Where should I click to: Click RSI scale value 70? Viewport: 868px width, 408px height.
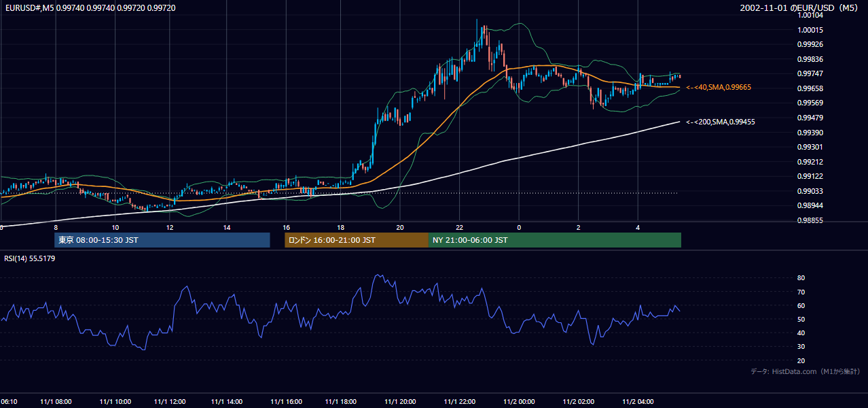801,292
